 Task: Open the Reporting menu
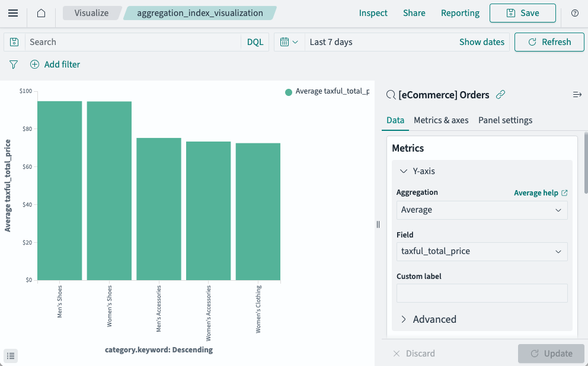point(460,13)
